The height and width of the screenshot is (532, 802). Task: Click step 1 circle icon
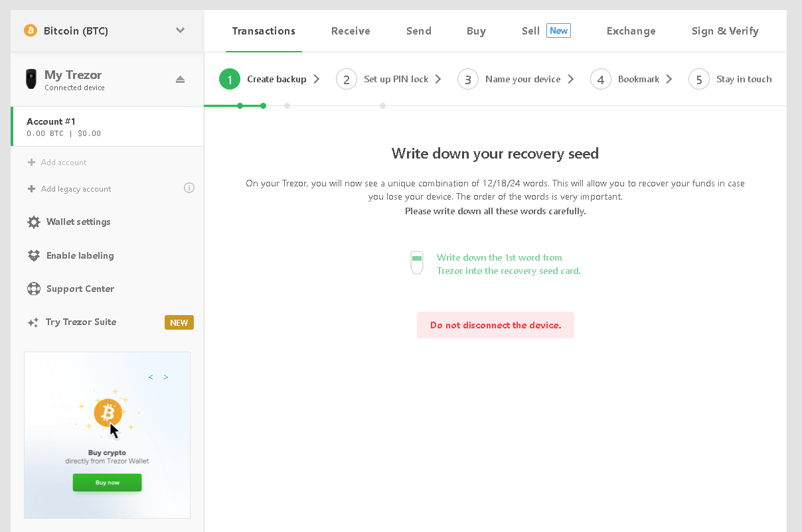point(230,80)
